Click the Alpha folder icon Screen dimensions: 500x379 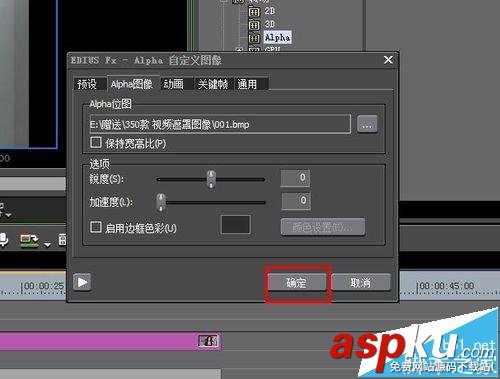pyautogui.click(x=254, y=38)
